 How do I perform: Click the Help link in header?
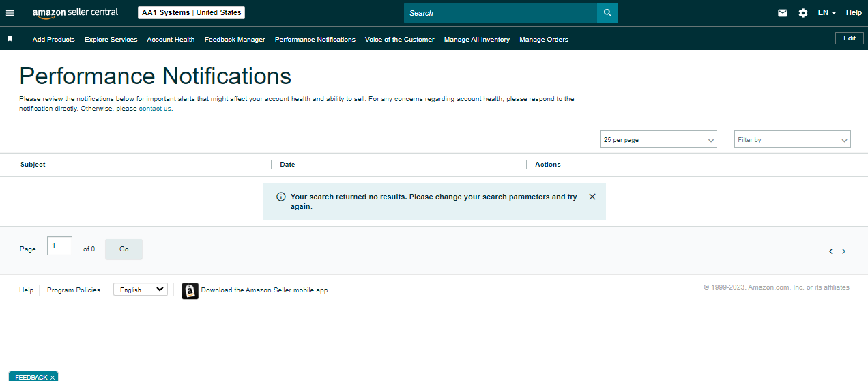[x=854, y=13]
